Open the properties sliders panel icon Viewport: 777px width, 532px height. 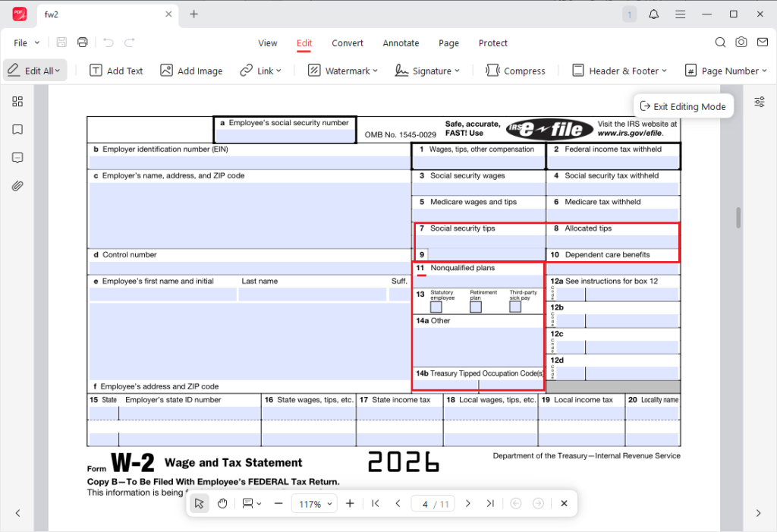[x=759, y=102]
